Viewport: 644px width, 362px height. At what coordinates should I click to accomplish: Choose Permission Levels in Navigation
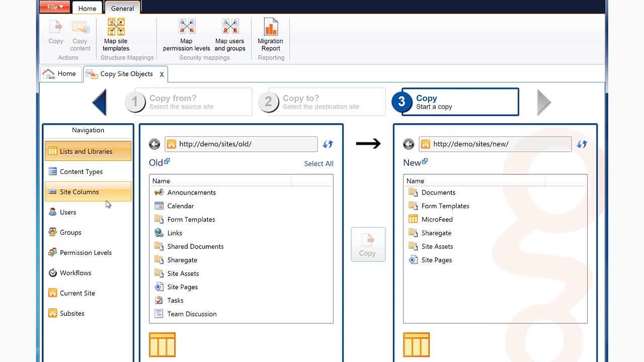point(88,252)
